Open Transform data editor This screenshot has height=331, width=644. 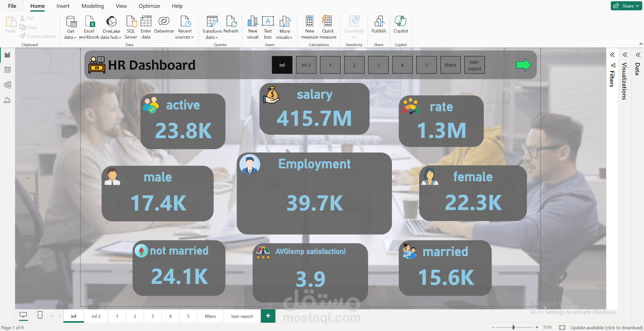pos(212,27)
